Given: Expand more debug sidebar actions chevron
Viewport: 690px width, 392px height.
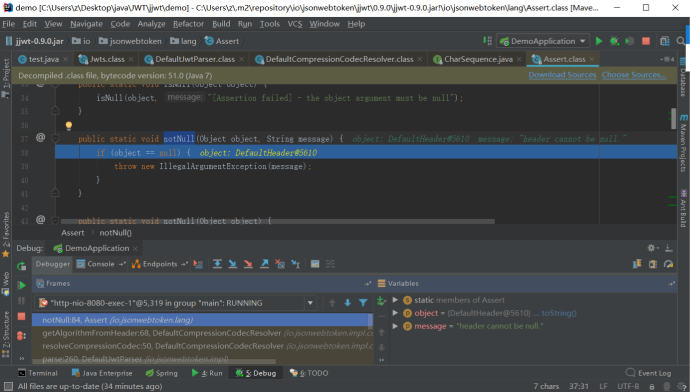Looking at the screenshot, I should click(x=21, y=359).
